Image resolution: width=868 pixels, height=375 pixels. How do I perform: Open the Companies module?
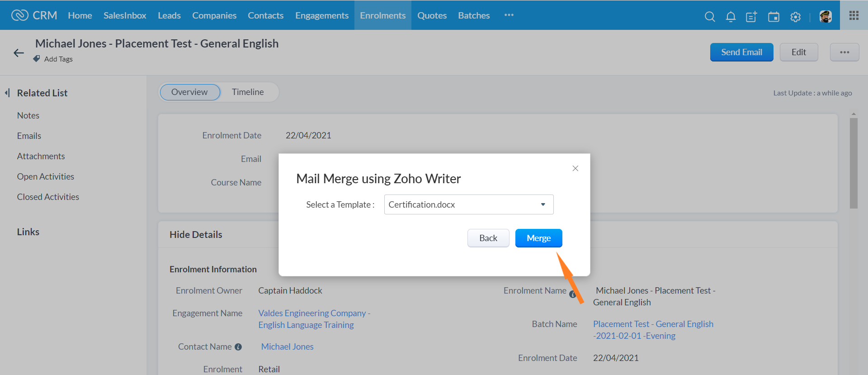click(x=214, y=15)
